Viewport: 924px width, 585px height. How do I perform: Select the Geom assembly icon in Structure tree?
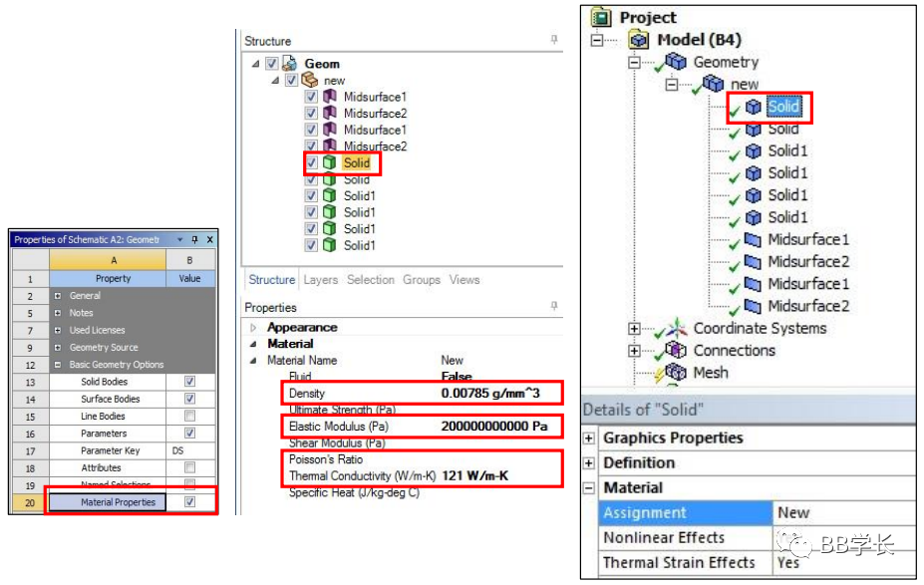click(x=291, y=62)
